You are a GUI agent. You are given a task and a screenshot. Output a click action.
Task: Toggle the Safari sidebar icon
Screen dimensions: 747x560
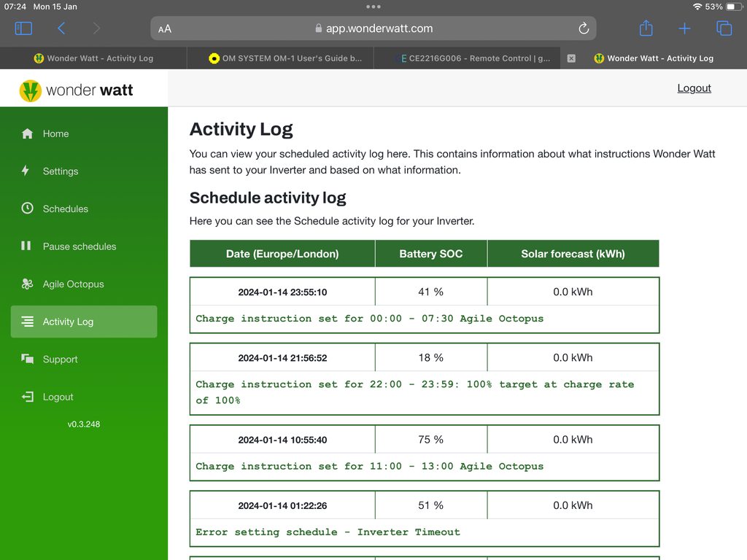pos(23,28)
